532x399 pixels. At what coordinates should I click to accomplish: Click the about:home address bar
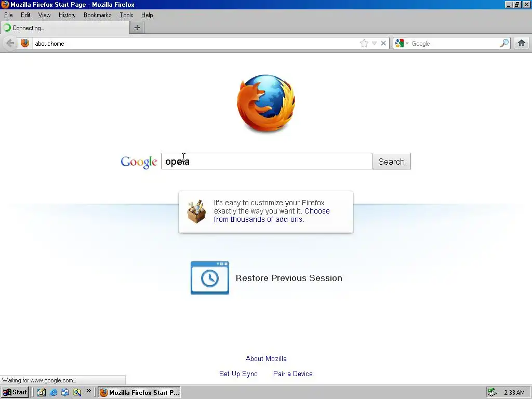(195, 44)
